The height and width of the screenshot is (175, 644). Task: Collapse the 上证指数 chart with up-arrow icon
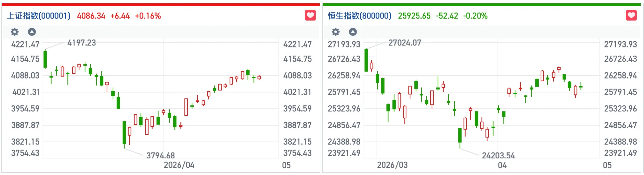(x=32, y=32)
